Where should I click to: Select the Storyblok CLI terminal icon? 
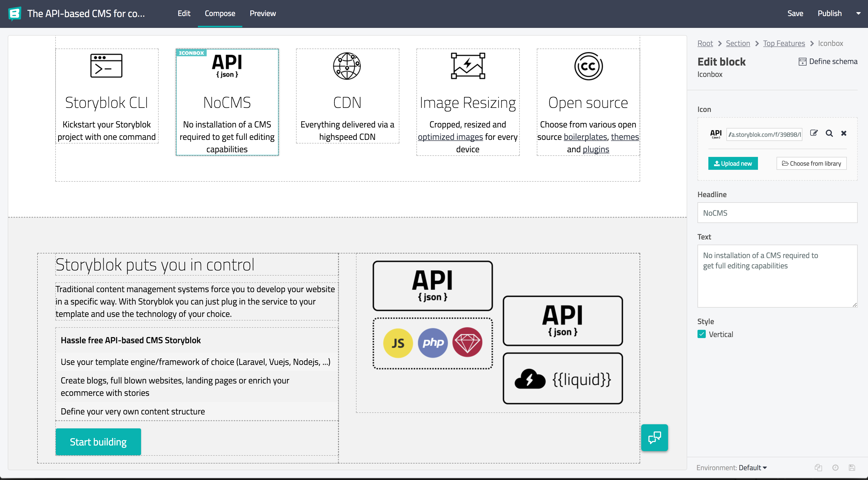[106, 66]
